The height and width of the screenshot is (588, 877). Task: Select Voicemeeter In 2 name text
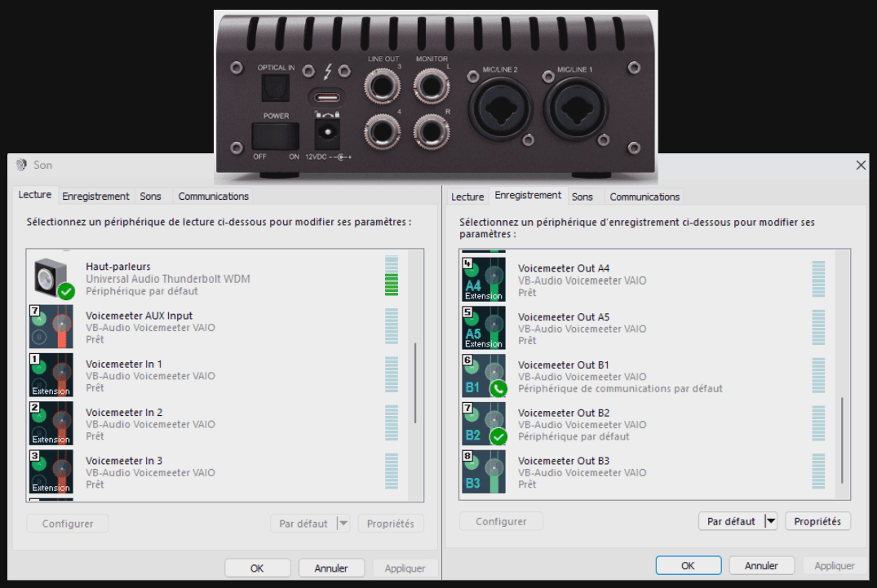coord(124,413)
